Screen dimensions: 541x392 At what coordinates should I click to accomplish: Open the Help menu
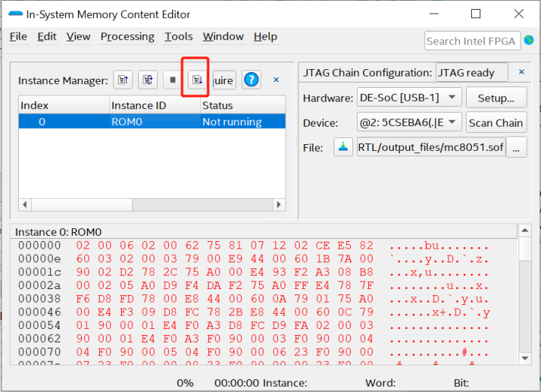[x=265, y=37]
